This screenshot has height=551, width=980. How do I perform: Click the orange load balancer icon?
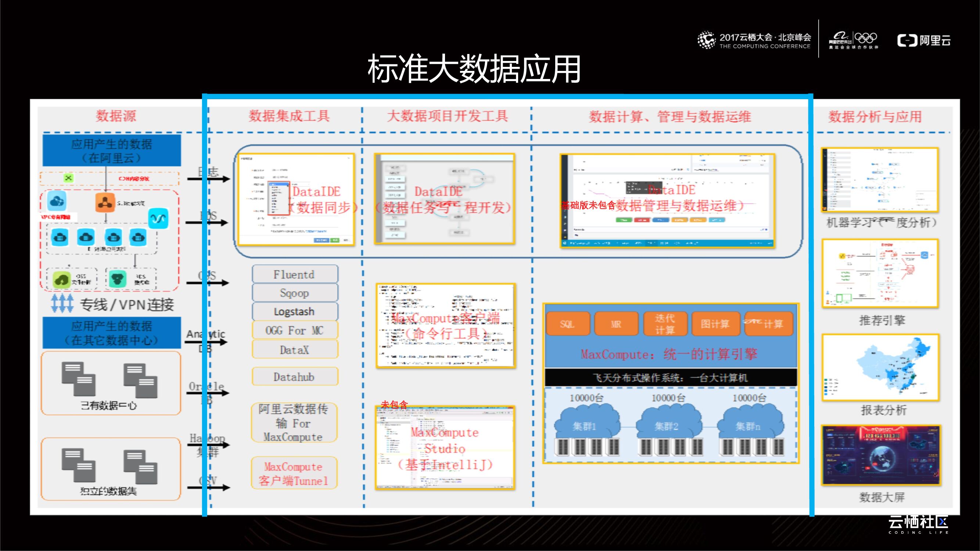[x=105, y=202]
